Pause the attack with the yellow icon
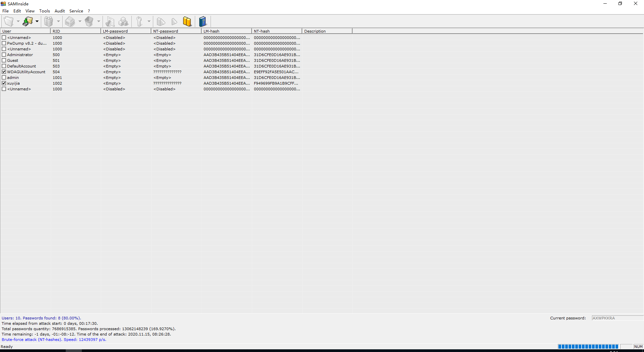 point(187,21)
